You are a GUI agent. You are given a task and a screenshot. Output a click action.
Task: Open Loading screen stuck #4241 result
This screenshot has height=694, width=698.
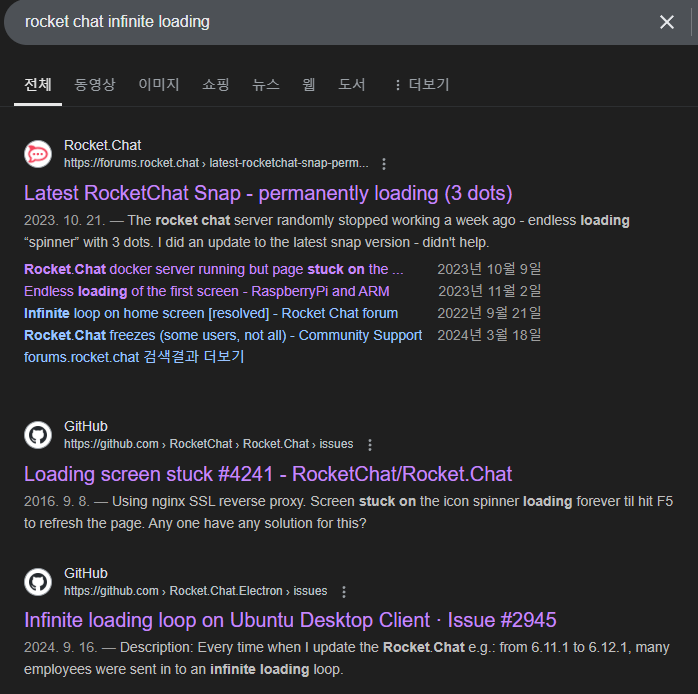(268, 475)
